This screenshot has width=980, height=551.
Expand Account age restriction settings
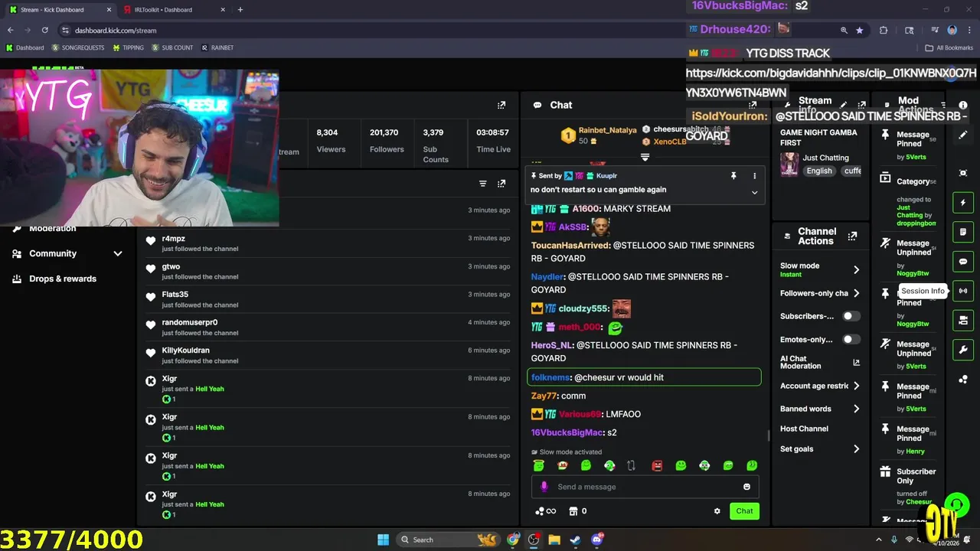(x=856, y=386)
